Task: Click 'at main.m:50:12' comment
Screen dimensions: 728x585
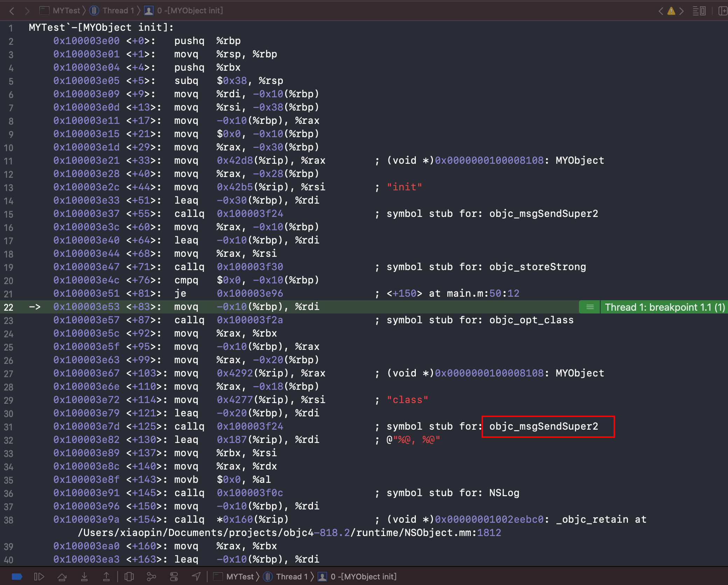Action: click(474, 293)
